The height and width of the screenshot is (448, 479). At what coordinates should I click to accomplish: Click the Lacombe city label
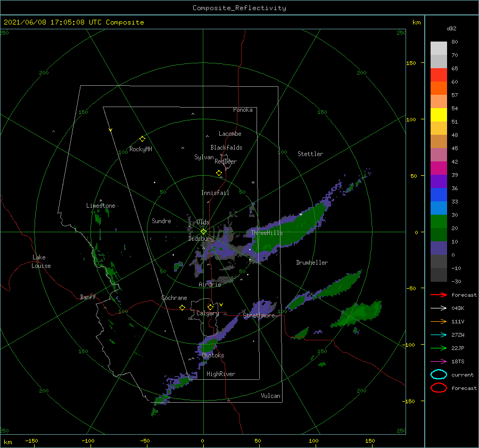coord(230,134)
